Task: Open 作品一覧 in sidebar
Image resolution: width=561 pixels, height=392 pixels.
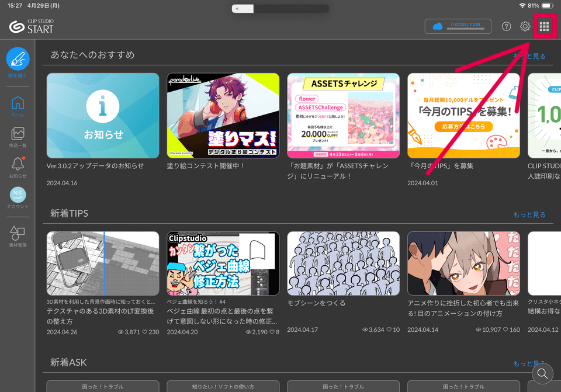Action: tap(18, 137)
